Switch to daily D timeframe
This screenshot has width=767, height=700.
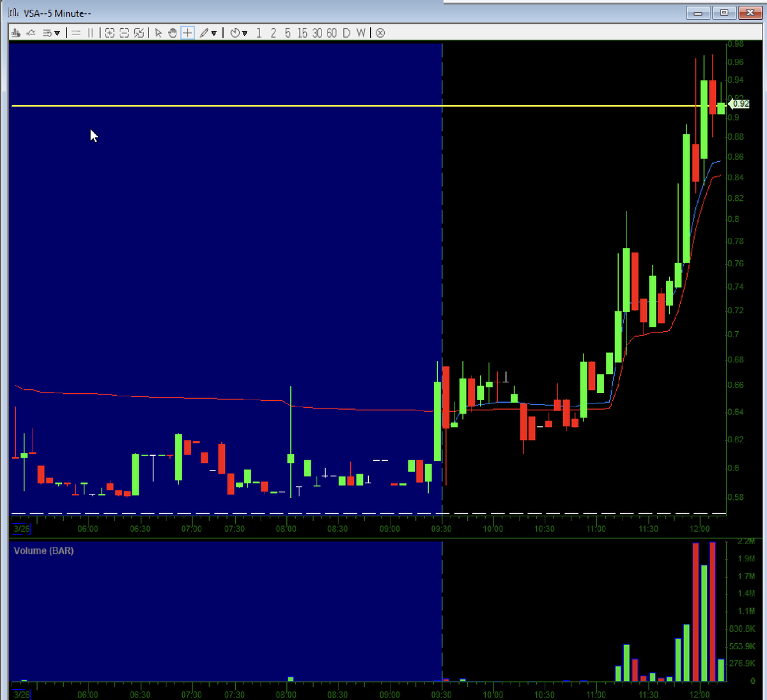(x=346, y=33)
